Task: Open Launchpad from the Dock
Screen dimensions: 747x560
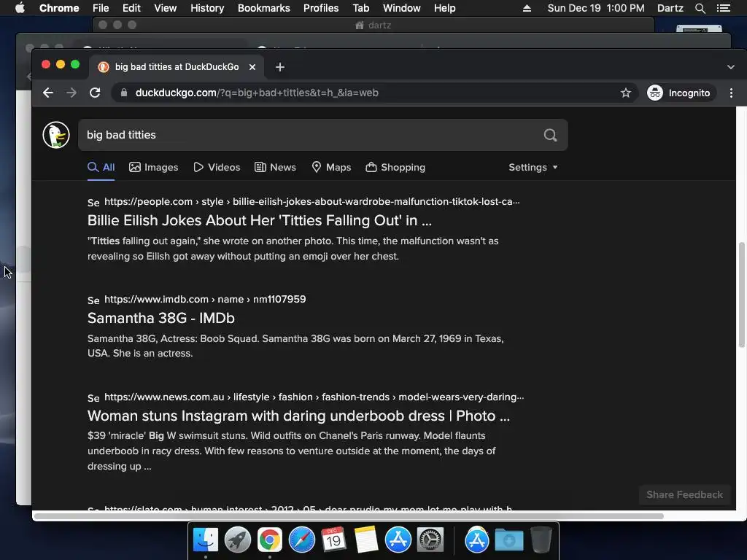Action: (238, 540)
